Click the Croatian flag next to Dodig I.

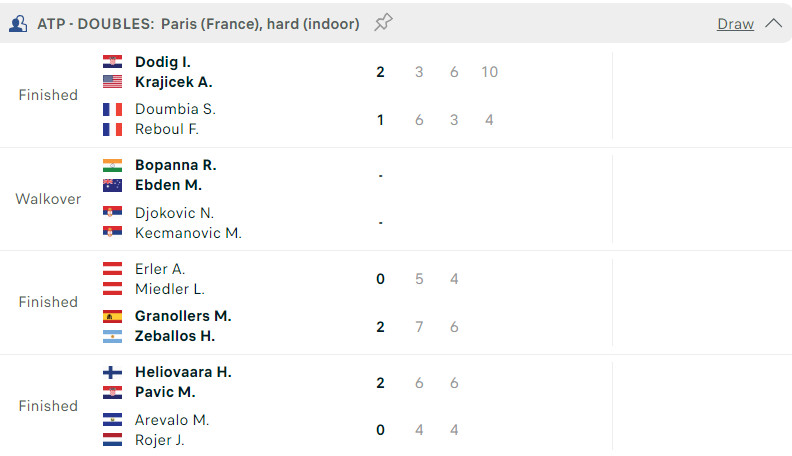pos(112,62)
